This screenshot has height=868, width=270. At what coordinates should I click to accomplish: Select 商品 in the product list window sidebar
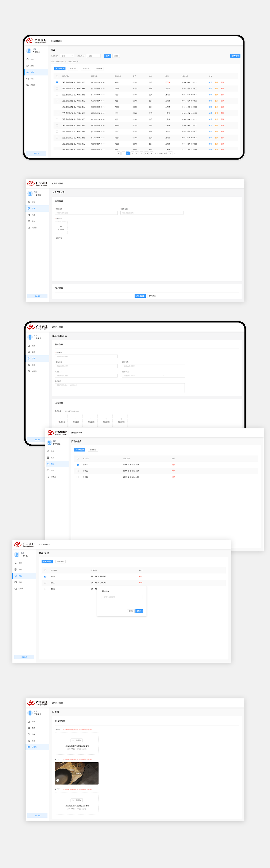(x=36, y=72)
